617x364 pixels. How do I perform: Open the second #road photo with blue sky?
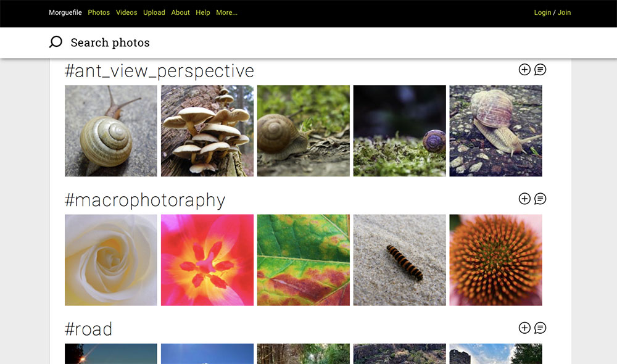pyautogui.click(x=207, y=354)
